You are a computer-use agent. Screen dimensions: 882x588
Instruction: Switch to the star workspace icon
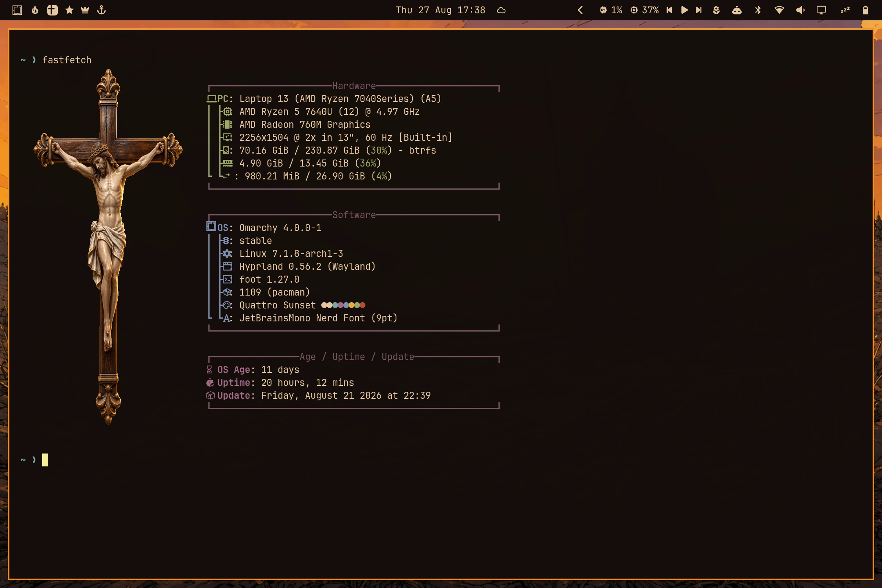click(69, 10)
